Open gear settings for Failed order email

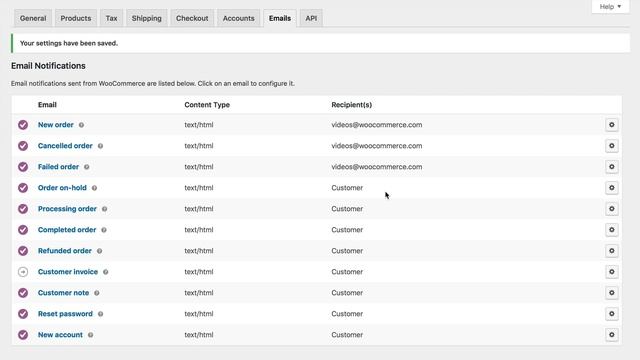point(611,167)
